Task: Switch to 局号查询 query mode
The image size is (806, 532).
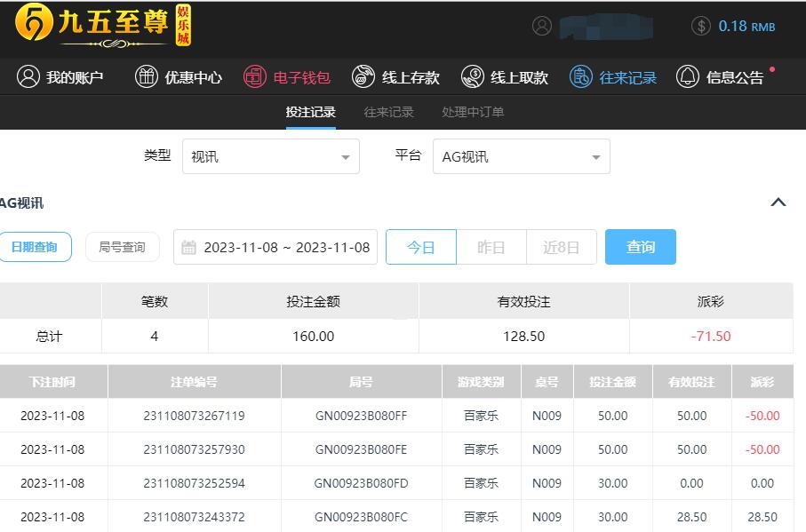Action: 122,247
